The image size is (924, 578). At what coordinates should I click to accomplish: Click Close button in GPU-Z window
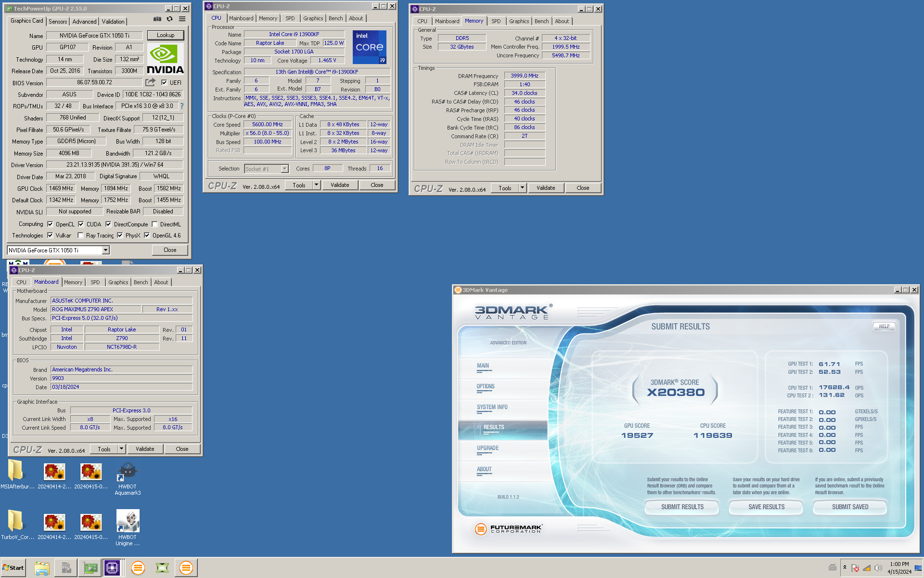click(x=170, y=250)
